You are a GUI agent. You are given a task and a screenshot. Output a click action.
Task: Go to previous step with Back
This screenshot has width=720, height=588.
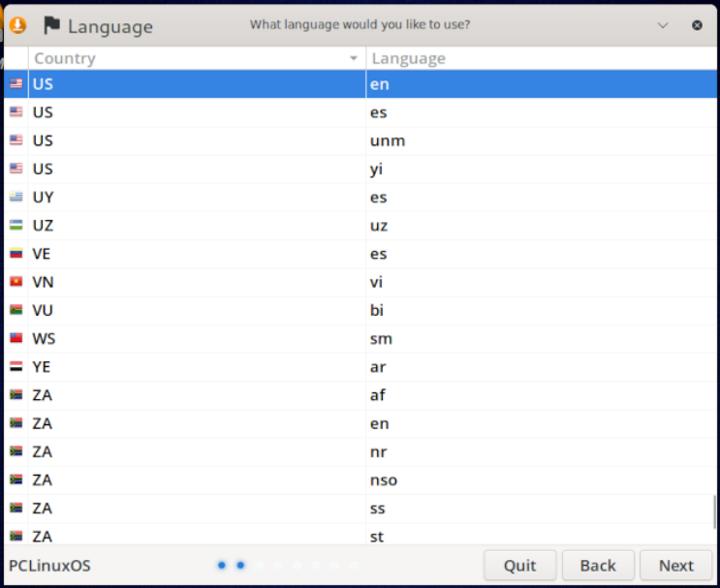598,566
